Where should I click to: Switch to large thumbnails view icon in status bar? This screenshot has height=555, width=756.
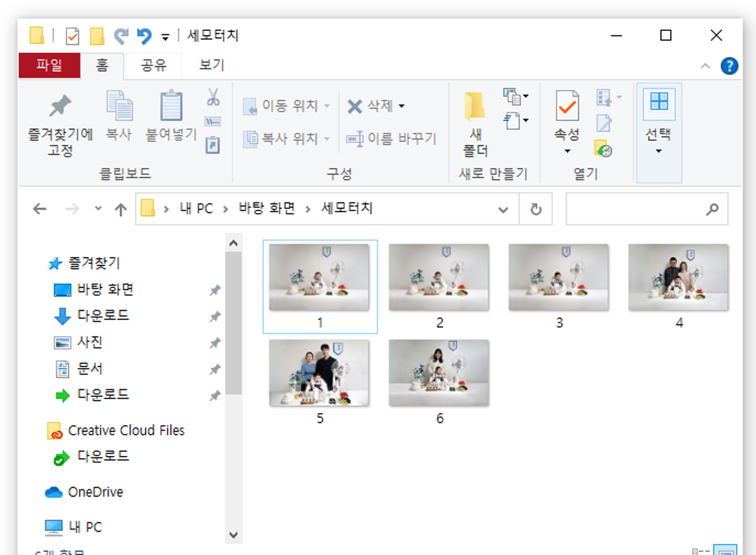click(x=725, y=551)
